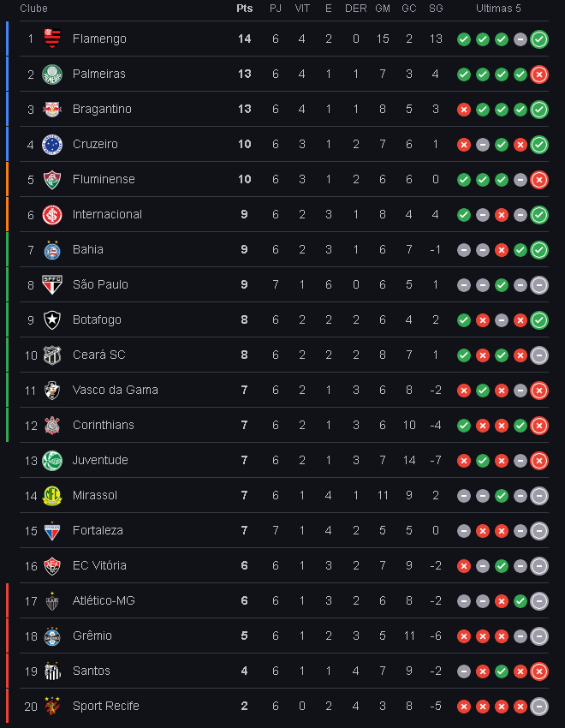
Task: Click Santos' latest loss result icon
Action: (x=539, y=671)
